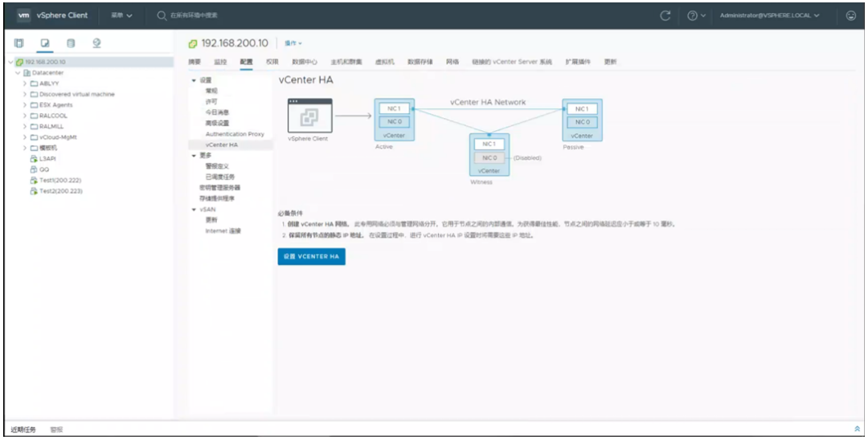Open the Hosts and Clusters inventory view
The image size is (868, 440).
(x=18, y=43)
